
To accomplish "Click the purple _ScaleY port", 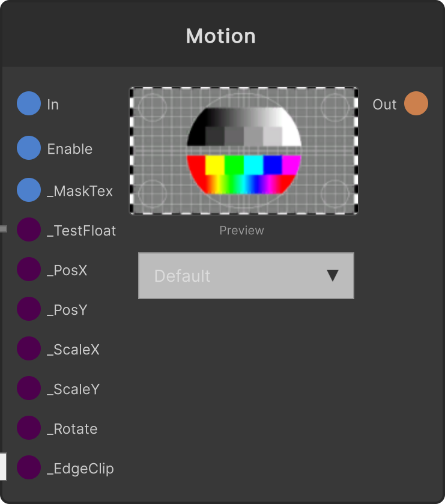I will pos(29,388).
